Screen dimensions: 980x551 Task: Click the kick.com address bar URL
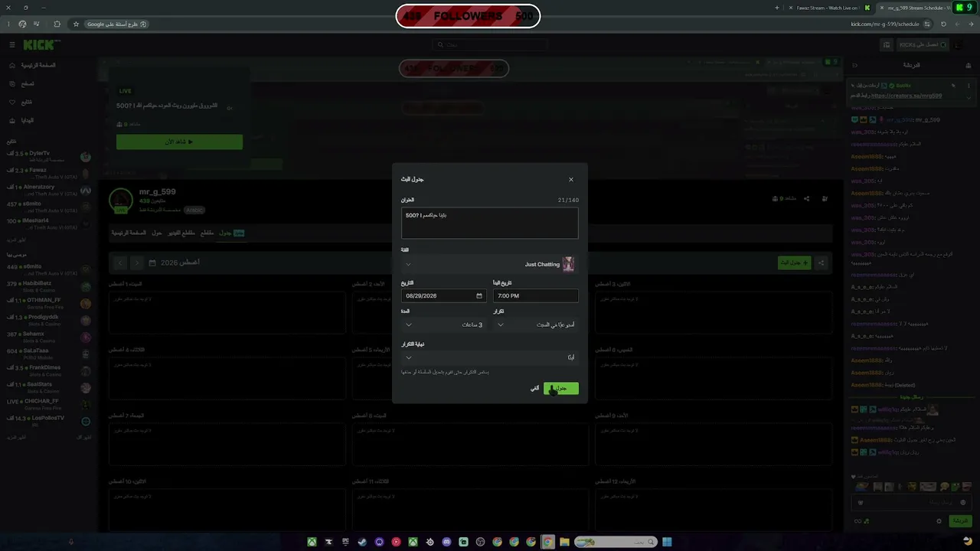click(x=884, y=24)
